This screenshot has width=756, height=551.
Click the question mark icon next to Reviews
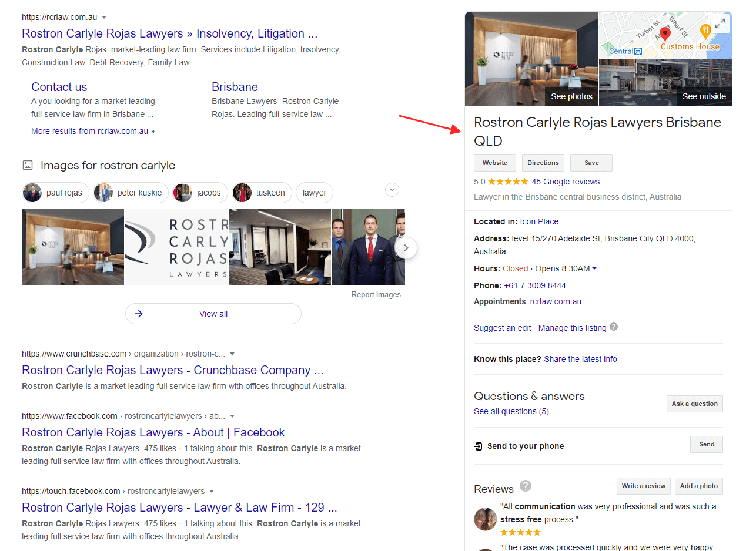[526, 486]
